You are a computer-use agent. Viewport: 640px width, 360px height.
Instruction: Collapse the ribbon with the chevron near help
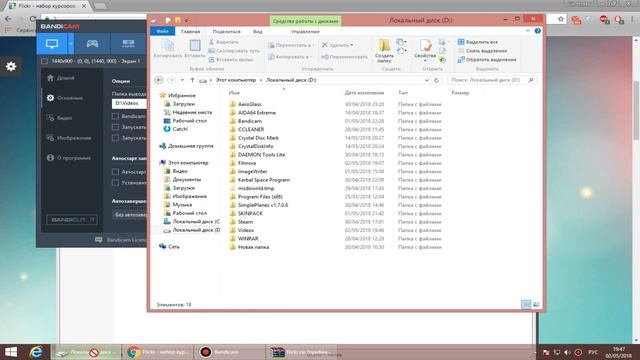click(528, 31)
